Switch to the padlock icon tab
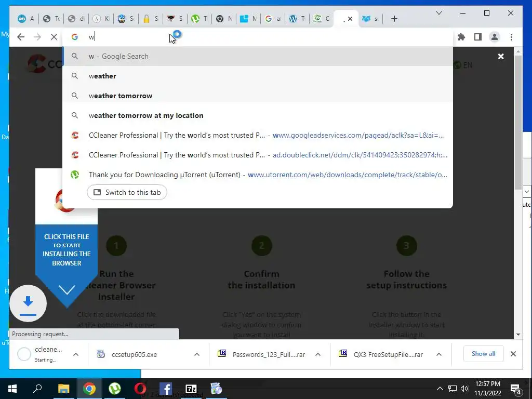The height and width of the screenshot is (399, 532). (x=151, y=19)
